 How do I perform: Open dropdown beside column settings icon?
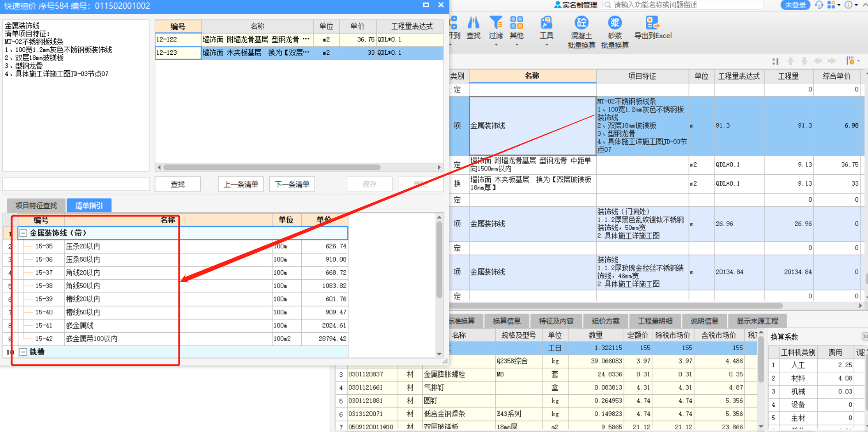coord(858,61)
